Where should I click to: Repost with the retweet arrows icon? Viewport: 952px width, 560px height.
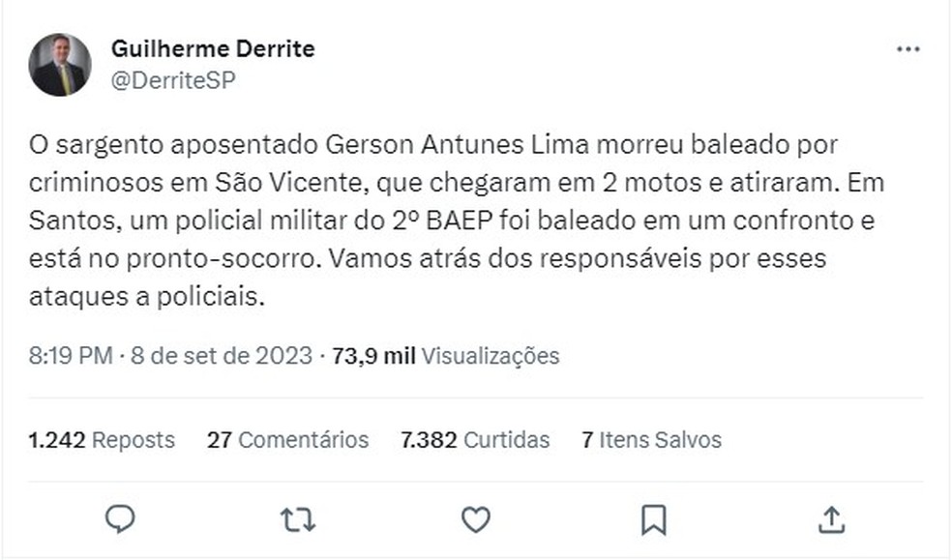click(x=297, y=519)
